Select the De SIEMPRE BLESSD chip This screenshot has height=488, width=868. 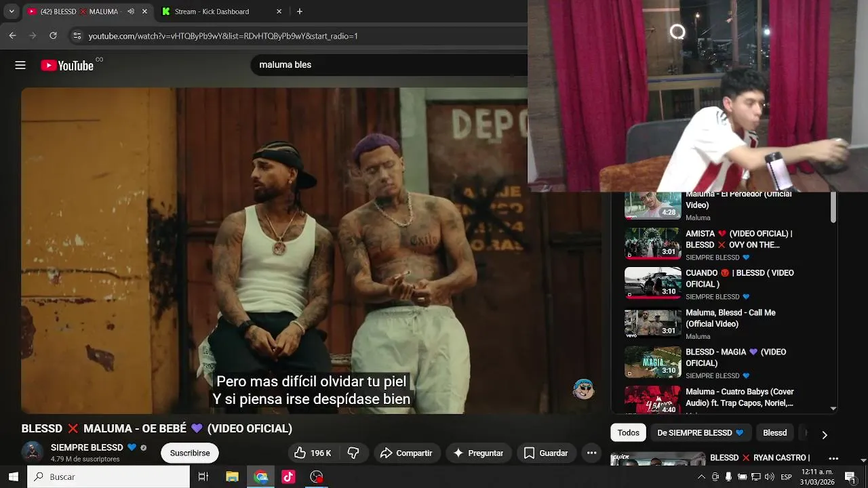pos(700,432)
